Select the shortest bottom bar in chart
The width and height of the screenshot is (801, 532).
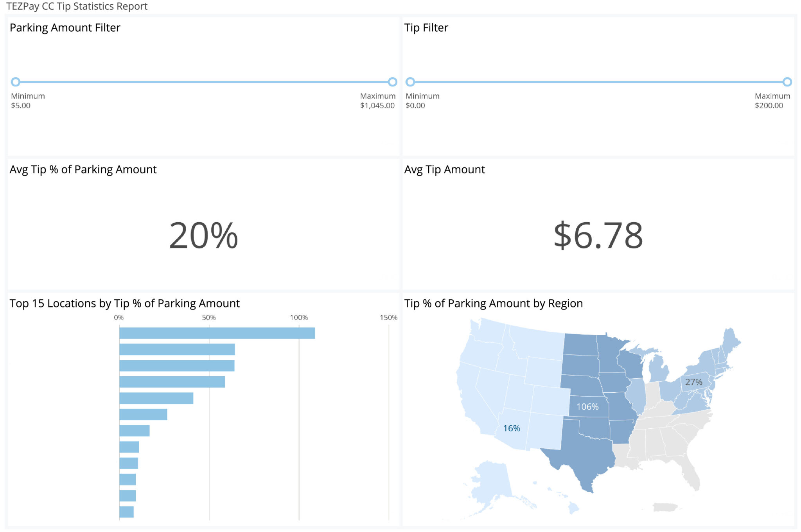pyautogui.click(x=126, y=512)
